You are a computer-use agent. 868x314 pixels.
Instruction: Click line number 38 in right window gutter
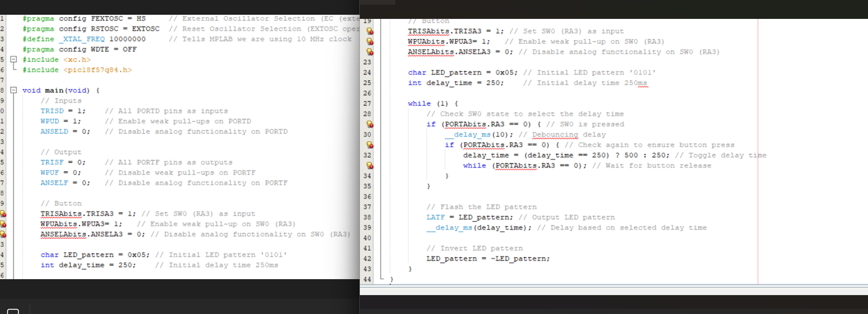click(x=366, y=217)
